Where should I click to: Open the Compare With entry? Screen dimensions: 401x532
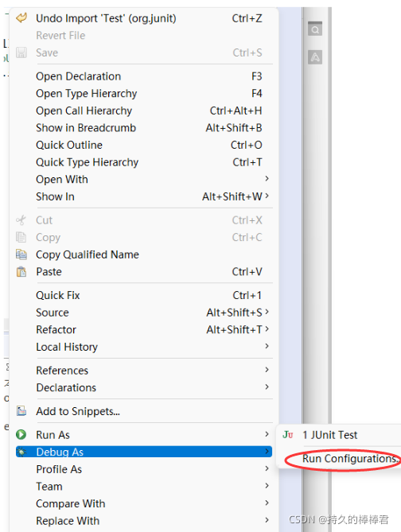point(71,504)
